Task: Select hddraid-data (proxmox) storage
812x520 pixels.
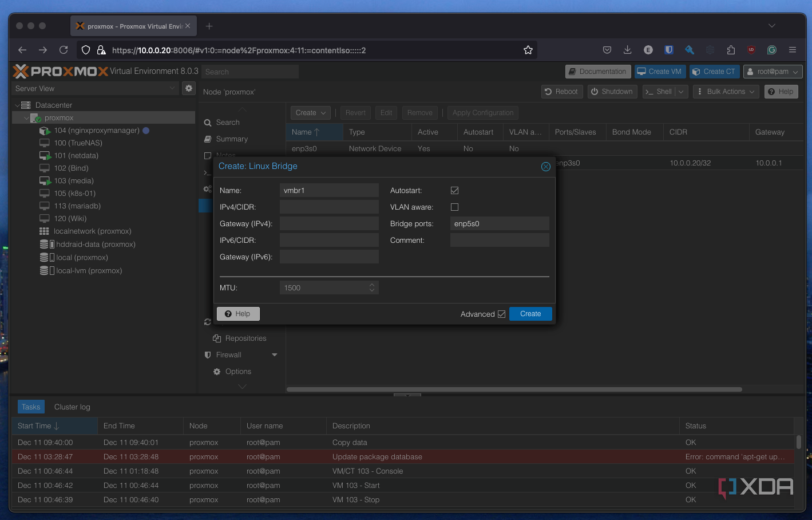Action: point(96,245)
